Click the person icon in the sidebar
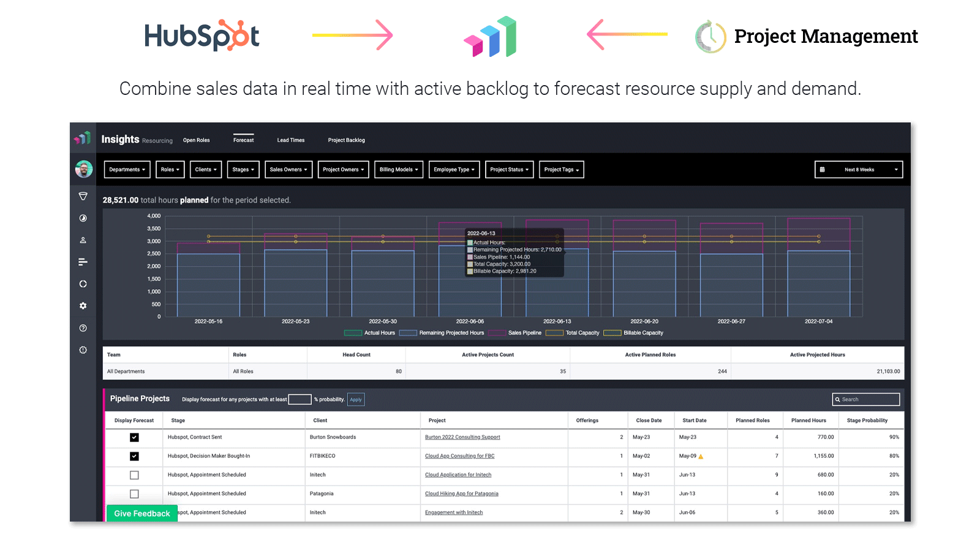980x551 pixels. [x=83, y=240]
